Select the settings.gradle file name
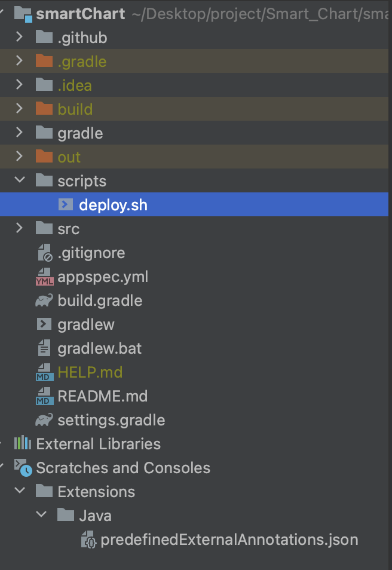This screenshot has width=392, height=570. click(111, 420)
